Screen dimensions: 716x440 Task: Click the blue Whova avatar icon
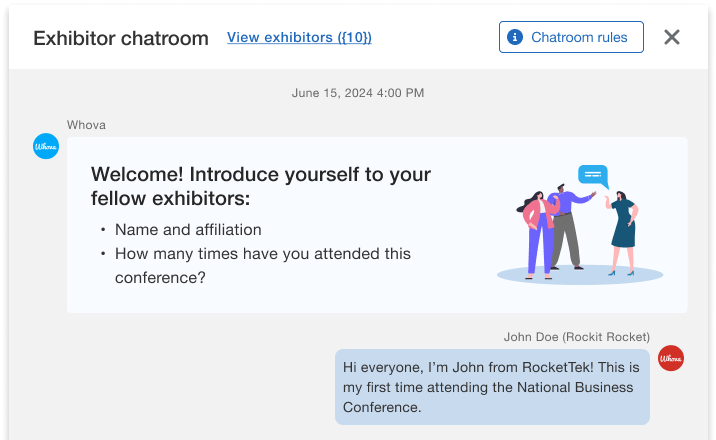click(x=46, y=146)
